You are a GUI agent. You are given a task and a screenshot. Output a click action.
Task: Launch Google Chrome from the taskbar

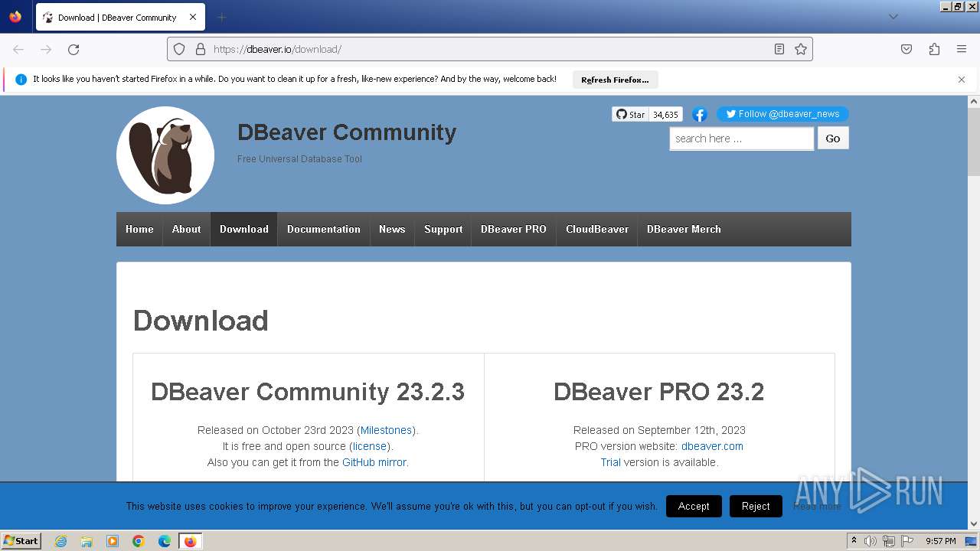coord(139,541)
